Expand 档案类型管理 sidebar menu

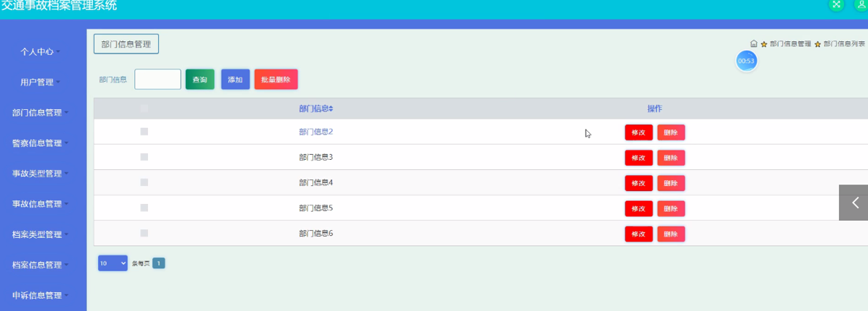[x=40, y=235]
